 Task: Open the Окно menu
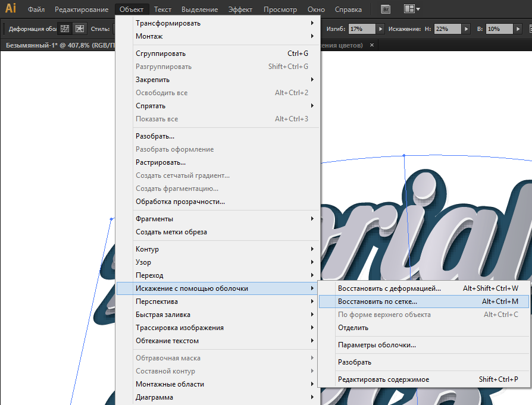pos(316,10)
